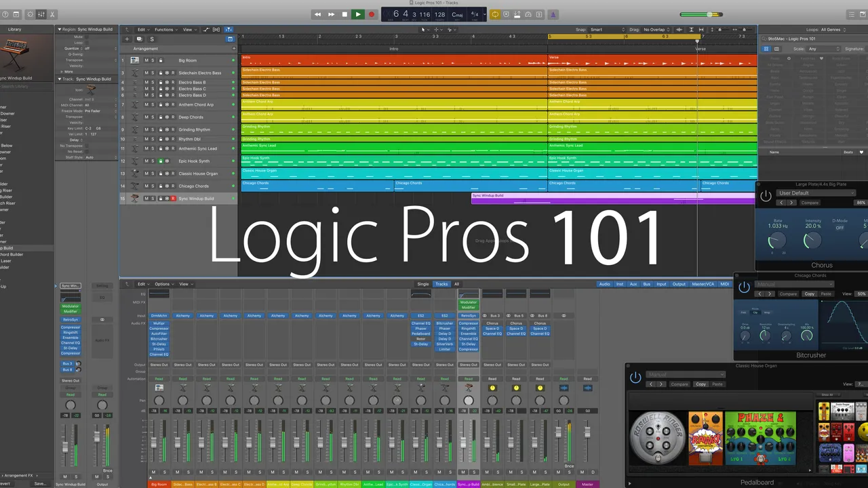The width and height of the screenshot is (868, 488).
Task: Switch mixer view to Tracks
Action: tap(441, 284)
